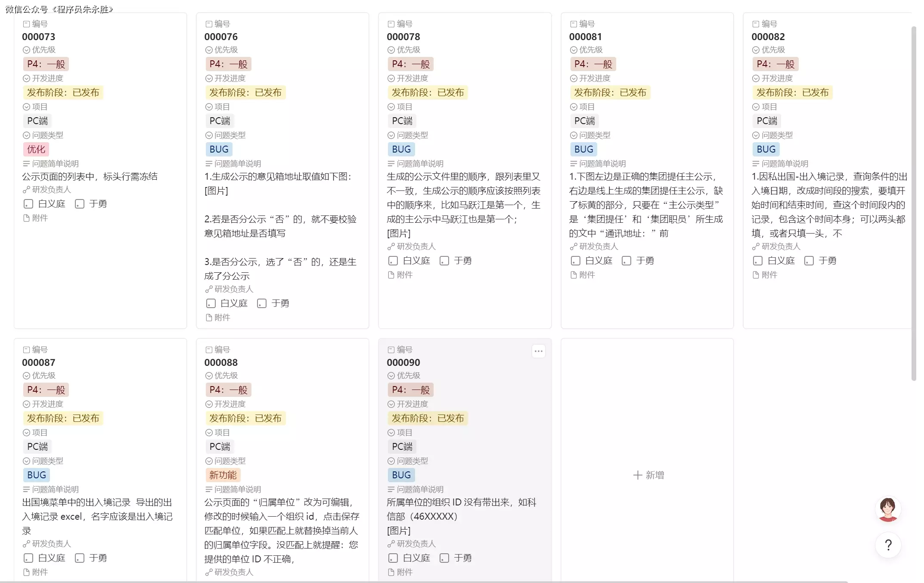This screenshot has height=583, width=924.
Task: Open more options on card 000090
Action: pyautogui.click(x=538, y=351)
